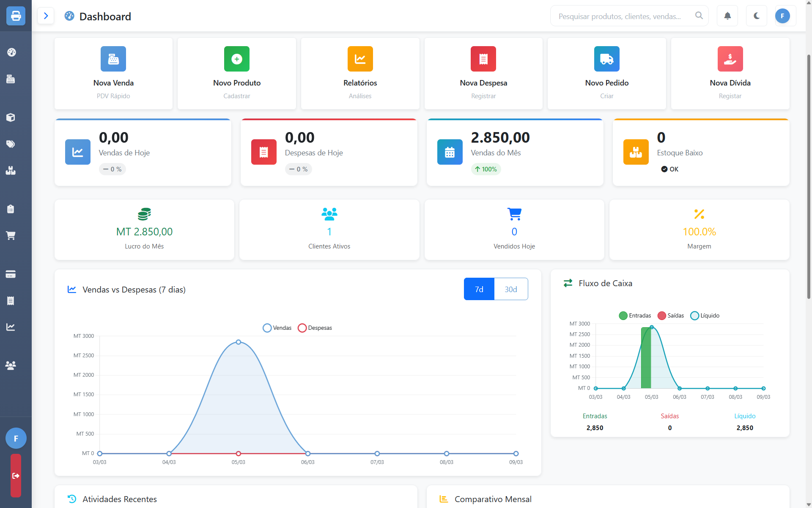
Task: Switch chart to 30d range
Action: pyautogui.click(x=510, y=289)
